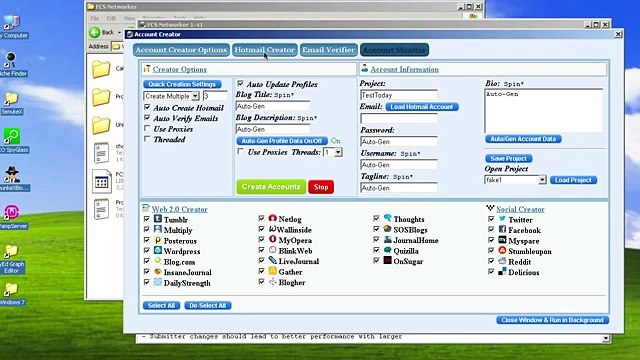Click the Reddit alien icon
This screenshot has height=360, width=640.
point(502,261)
